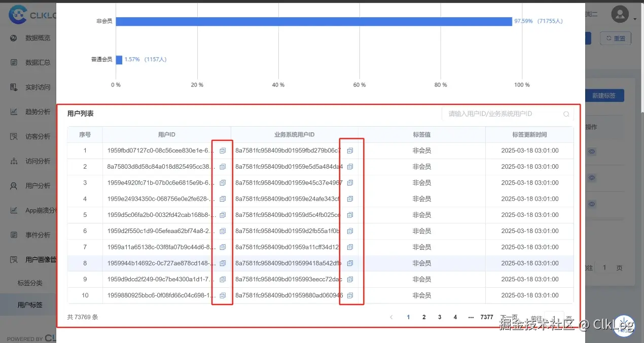Click the 访客分析 sidebar icon
The height and width of the screenshot is (343, 644).
(x=14, y=136)
